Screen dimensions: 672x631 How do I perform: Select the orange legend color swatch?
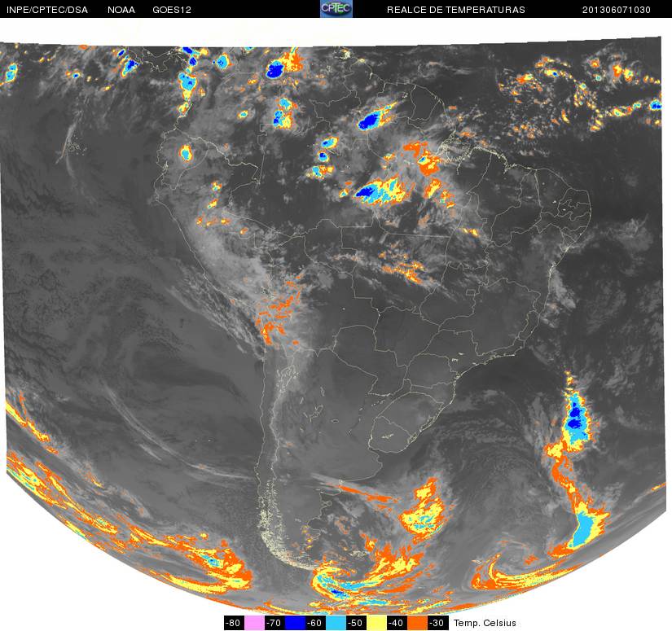[417, 622]
